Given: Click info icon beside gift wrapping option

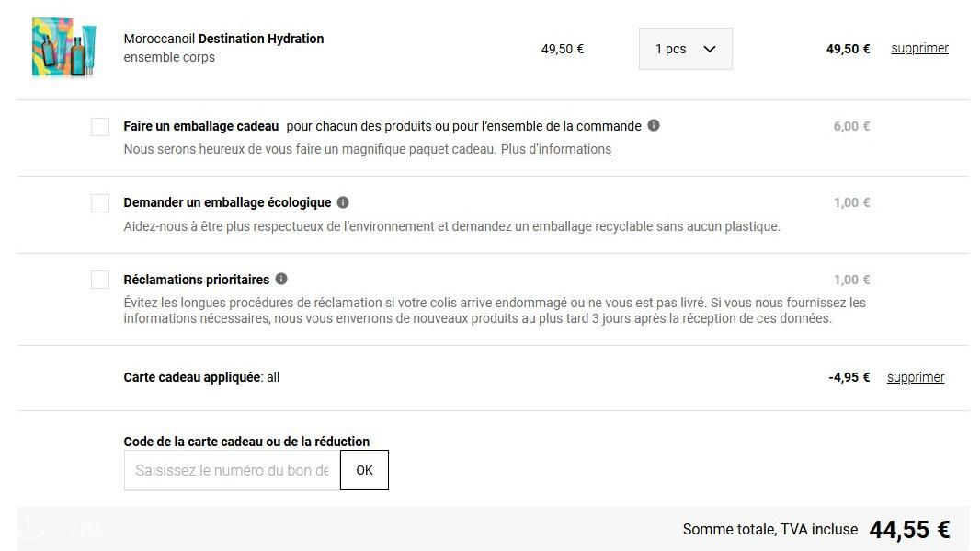Looking at the screenshot, I should pyautogui.click(x=654, y=126).
